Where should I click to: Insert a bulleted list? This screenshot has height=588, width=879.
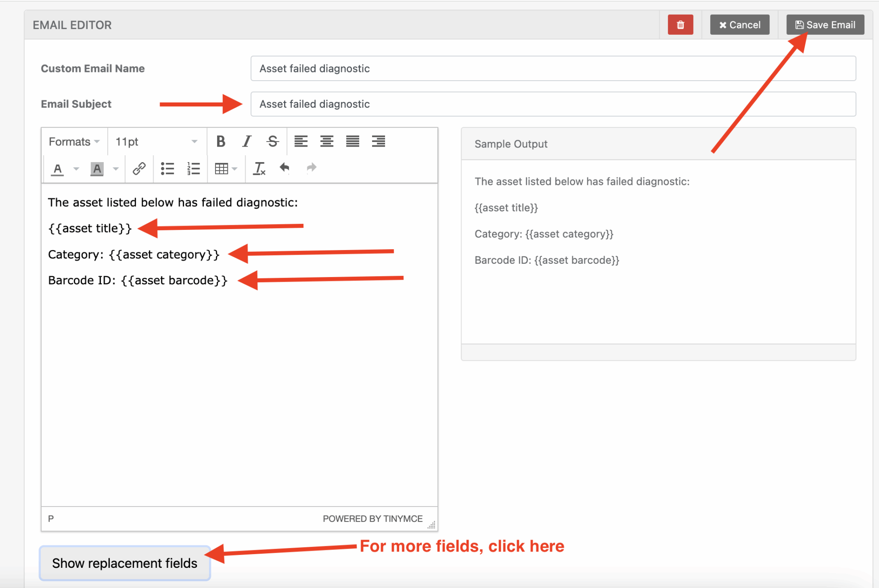167,168
